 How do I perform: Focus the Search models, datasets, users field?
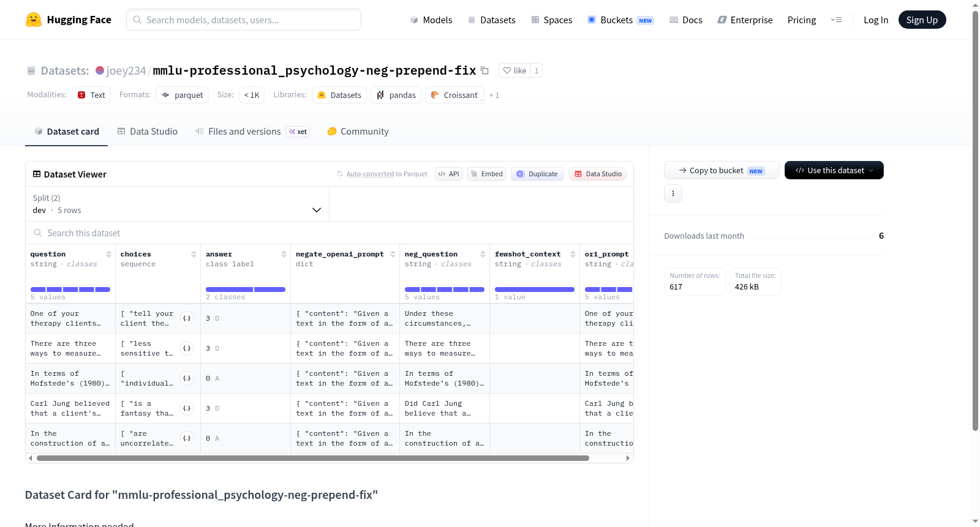tap(244, 20)
